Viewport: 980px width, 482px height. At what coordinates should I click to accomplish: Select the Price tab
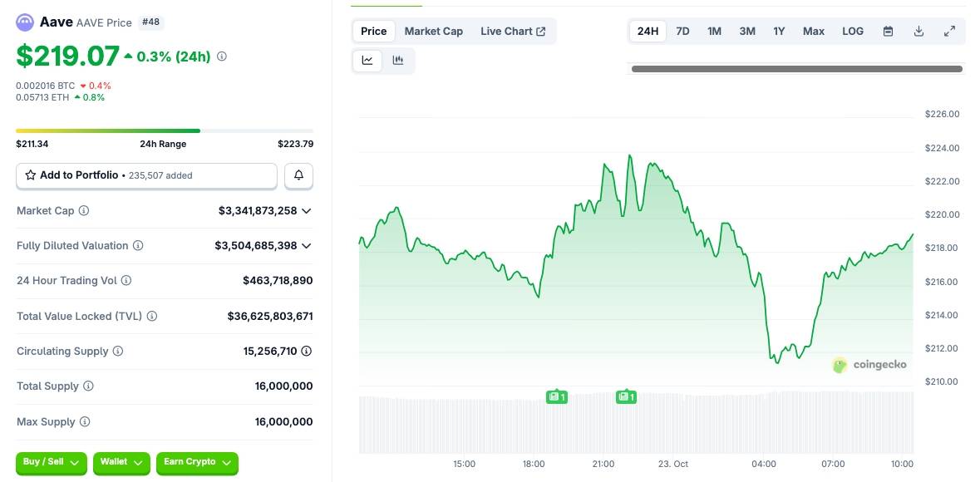[x=373, y=31]
